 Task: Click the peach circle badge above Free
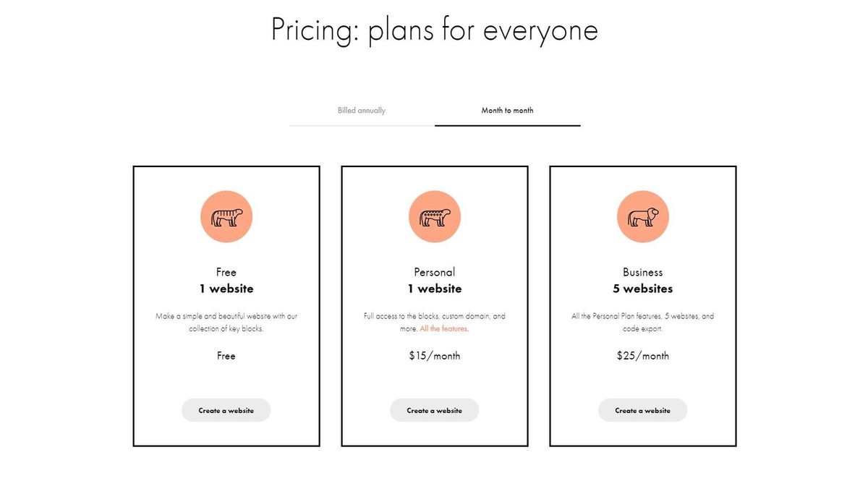(x=226, y=216)
